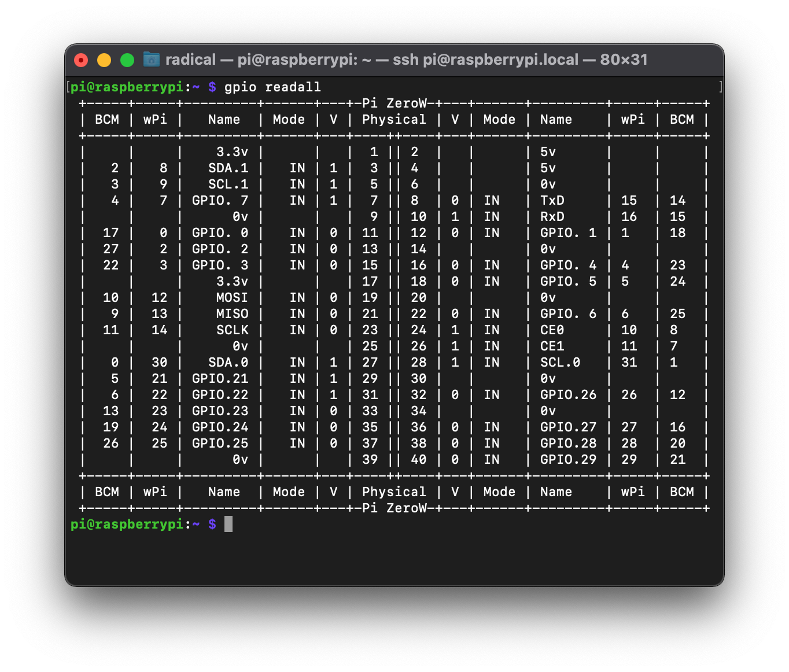Click the 'SCLK' pin name in table
789x672 pixels.
pyautogui.click(x=232, y=330)
